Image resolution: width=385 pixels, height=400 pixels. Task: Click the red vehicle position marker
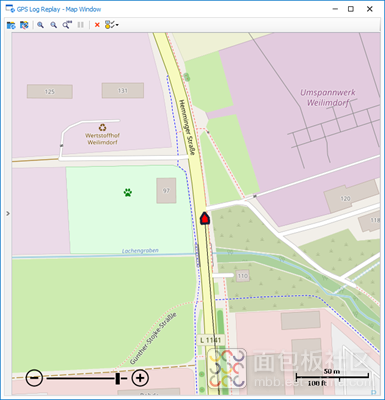[205, 218]
